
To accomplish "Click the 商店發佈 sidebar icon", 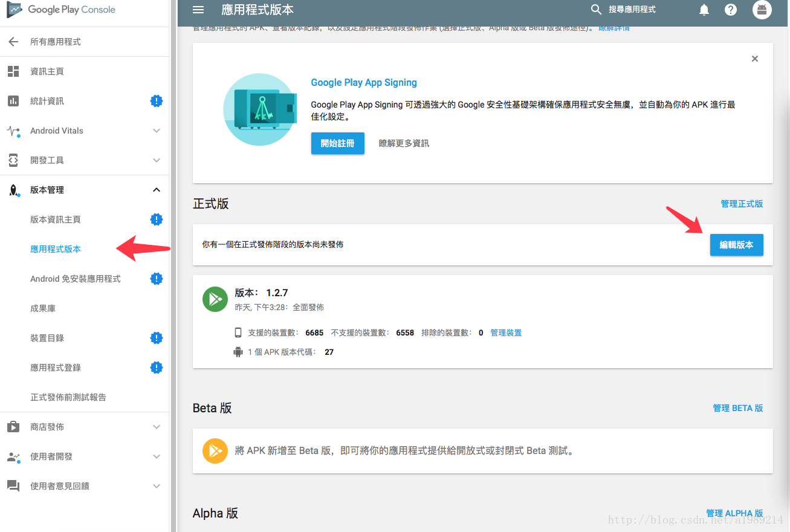I will [x=13, y=426].
